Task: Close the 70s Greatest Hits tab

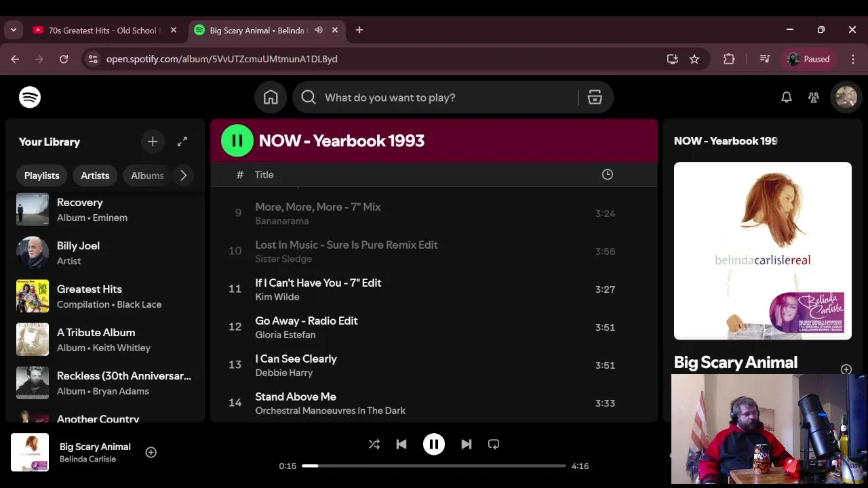Action: coord(174,30)
